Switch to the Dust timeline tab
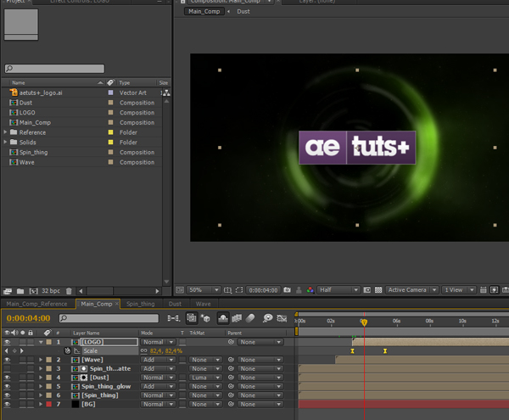The width and height of the screenshot is (509, 420). [x=175, y=304]
